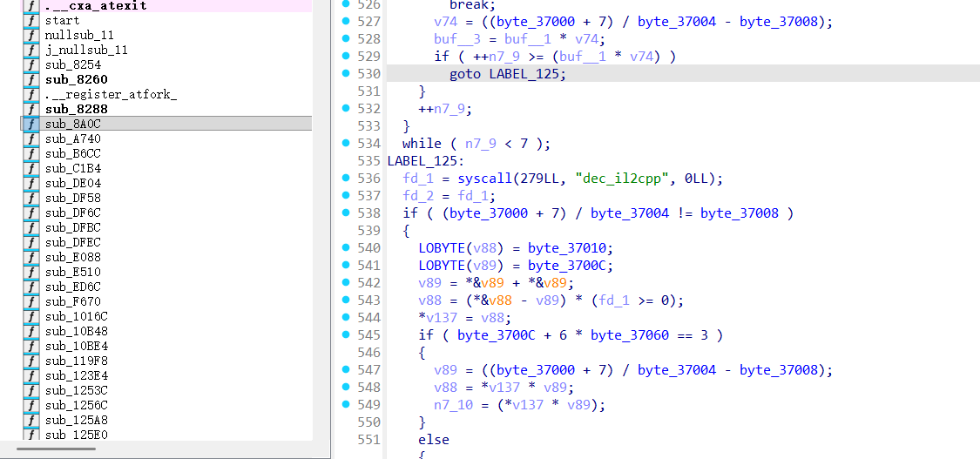This screenshot has height=459, width=980.
Task: Select j_nullsub_11 in functions list
Action: click(86, 50)
